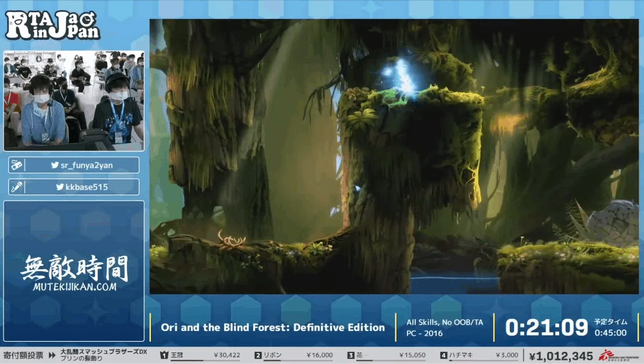
Task: Click the rank 3 badge beside 花
Action: [351, 355]
